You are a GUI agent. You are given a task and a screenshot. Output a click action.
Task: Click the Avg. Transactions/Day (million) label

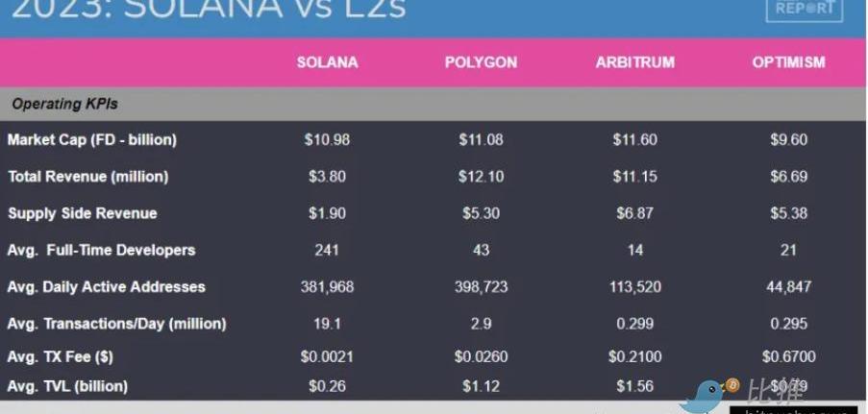[117, 324]
